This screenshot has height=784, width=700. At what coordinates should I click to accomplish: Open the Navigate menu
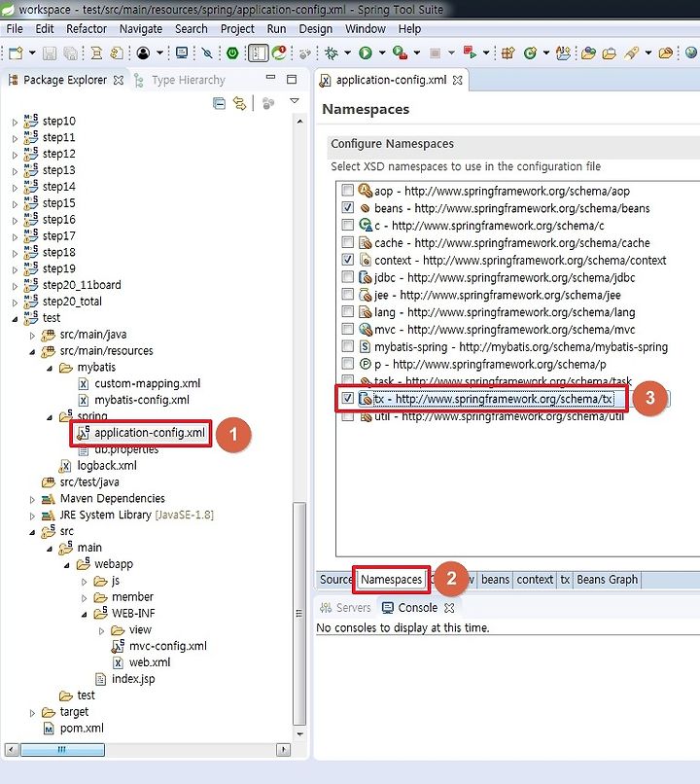141,29
